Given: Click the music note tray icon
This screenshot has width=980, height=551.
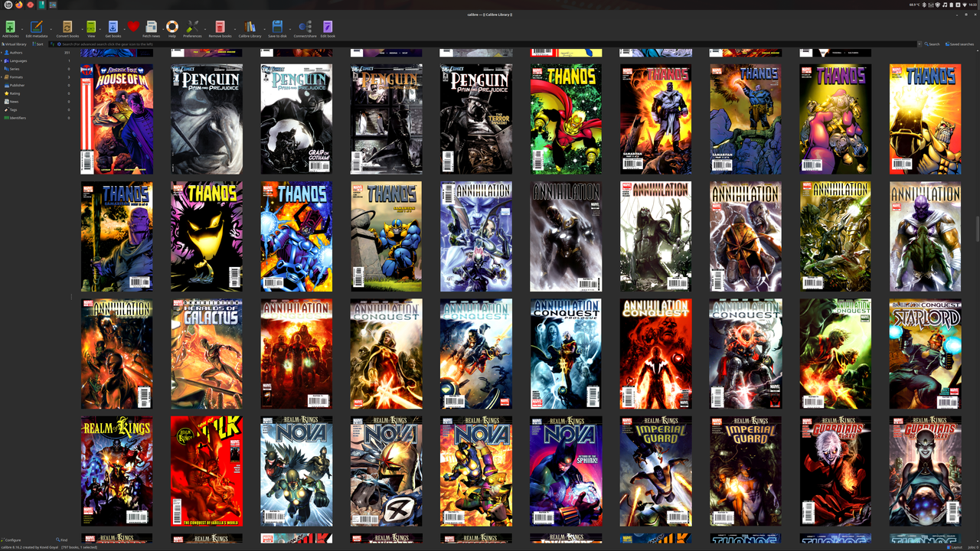Looking at the screenshot, I should 945,4.
